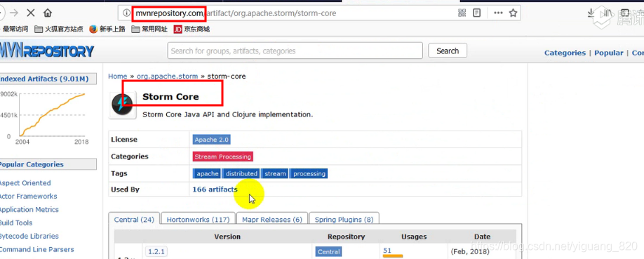Click the Apache 2.0 license badge
The width and height of the screenshot is (644, 259).
pos(212,140)
